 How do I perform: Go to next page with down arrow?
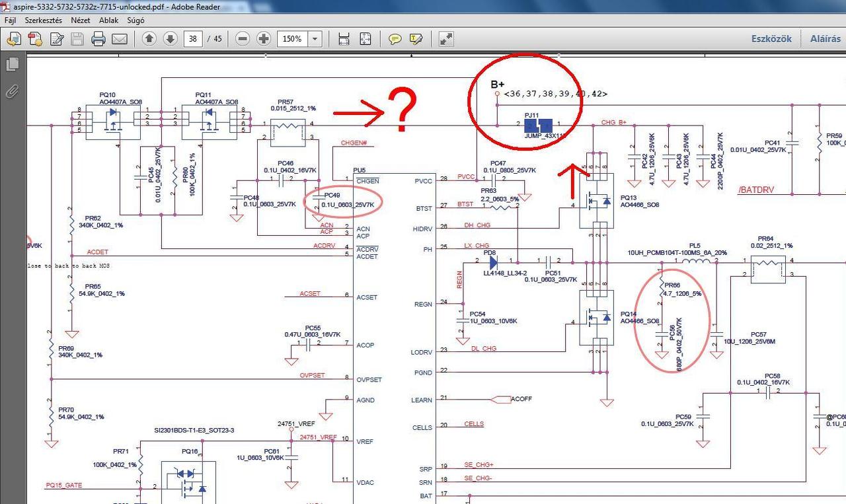[x=170, y=39]
